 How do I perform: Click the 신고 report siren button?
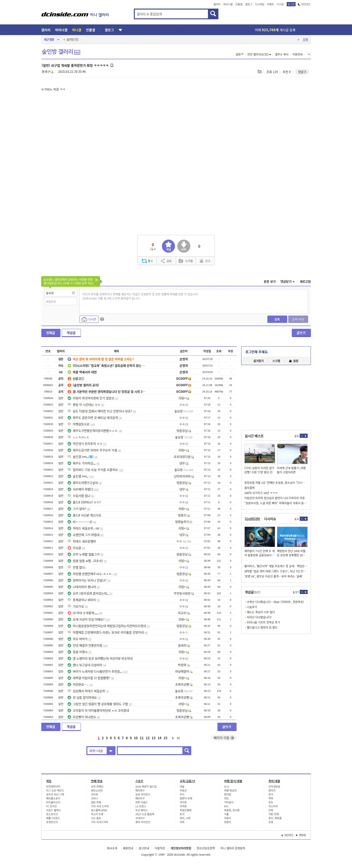[205, 261]
